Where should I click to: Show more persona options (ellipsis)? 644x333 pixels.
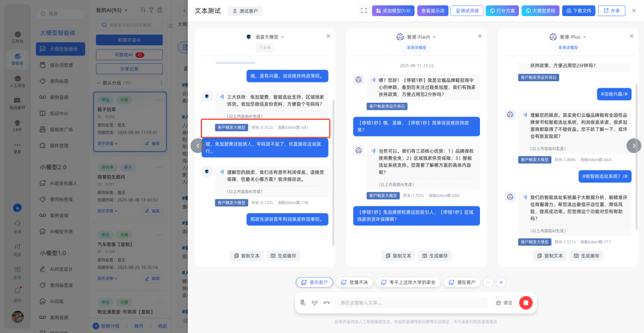(488, 282)
